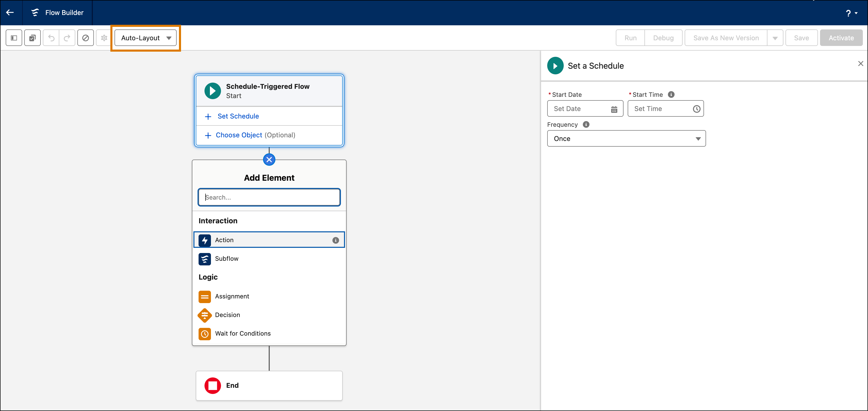Click the Schedule-Triggered Flow title text
Screen dimensions: 868x411
268,86
